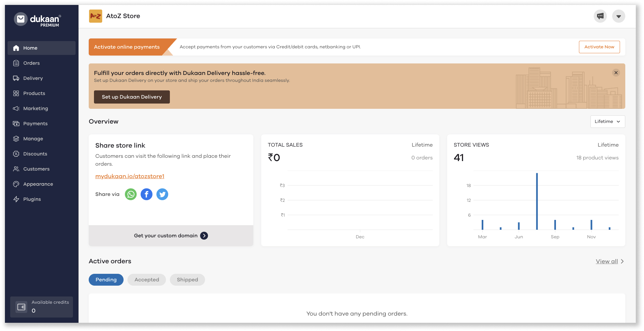Dismiss the Dukaan Delivery banner

(616, 73)
